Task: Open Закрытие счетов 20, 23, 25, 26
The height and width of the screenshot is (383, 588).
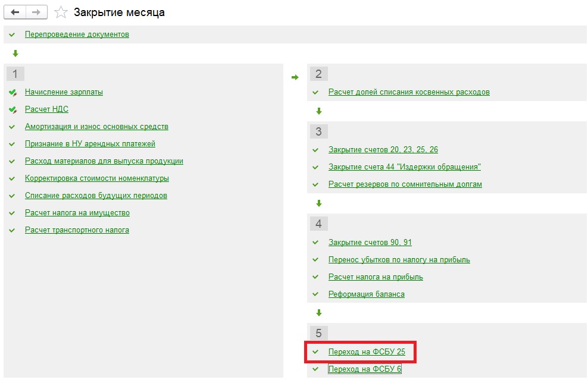Action: (383, 150)
